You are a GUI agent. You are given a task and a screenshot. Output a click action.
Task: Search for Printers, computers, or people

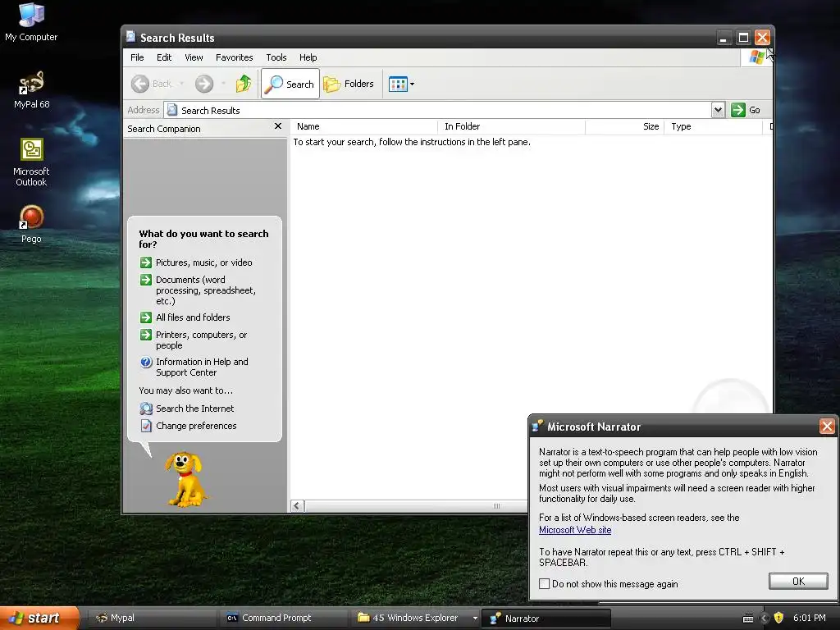pos(194,340)
